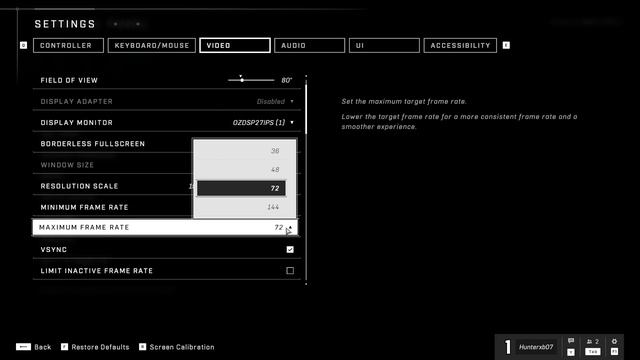Go to previous tab with Q key icon

coord(23,45)
